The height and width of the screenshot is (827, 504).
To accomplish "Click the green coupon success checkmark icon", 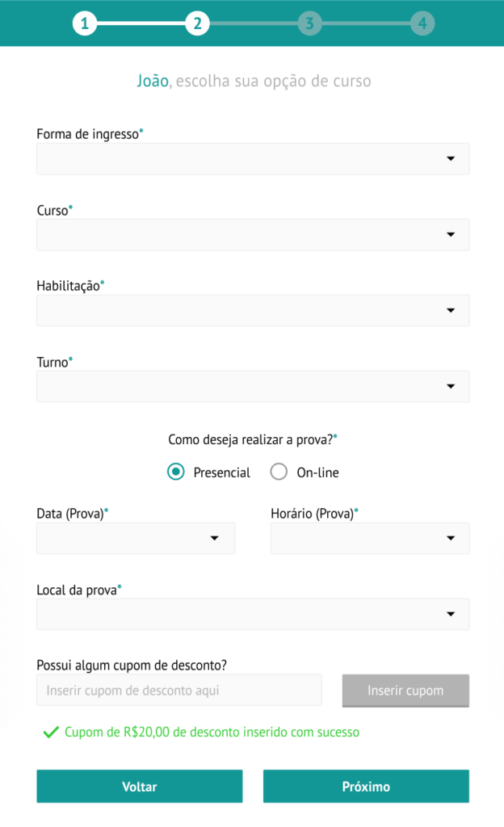I will [x=51, y=733].
